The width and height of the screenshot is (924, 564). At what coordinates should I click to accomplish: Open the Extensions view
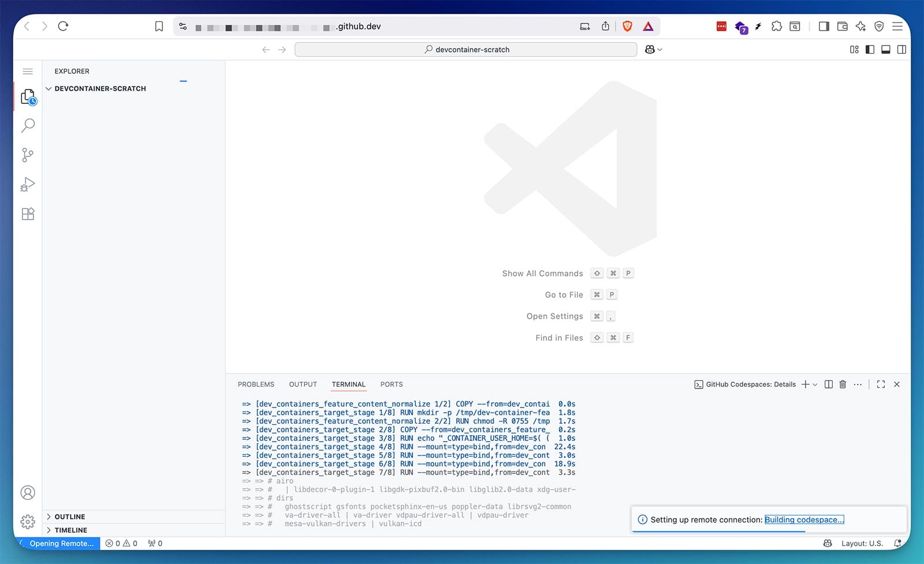pyautogui.click(x=28, y=214)
